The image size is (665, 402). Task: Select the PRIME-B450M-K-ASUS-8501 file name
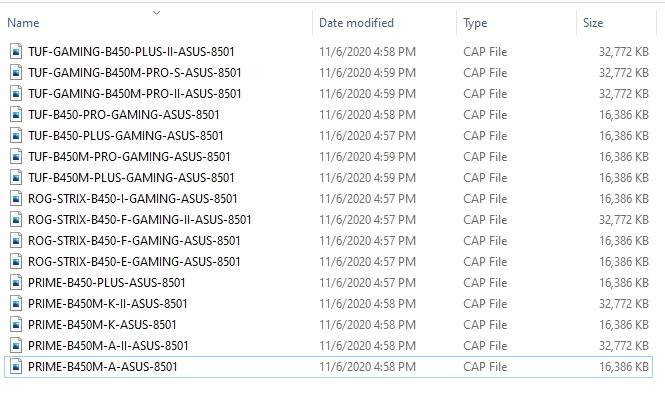click(102, 324)
